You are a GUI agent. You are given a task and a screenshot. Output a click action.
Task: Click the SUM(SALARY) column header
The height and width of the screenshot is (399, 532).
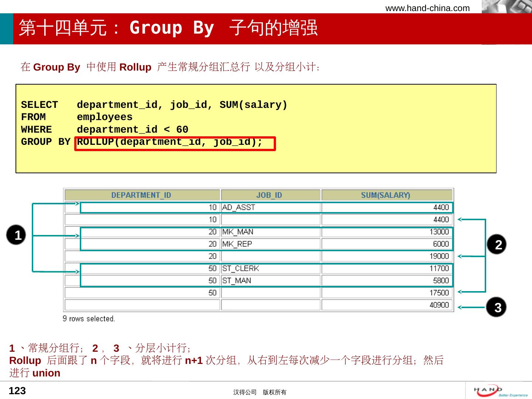(x=386, y=195)
